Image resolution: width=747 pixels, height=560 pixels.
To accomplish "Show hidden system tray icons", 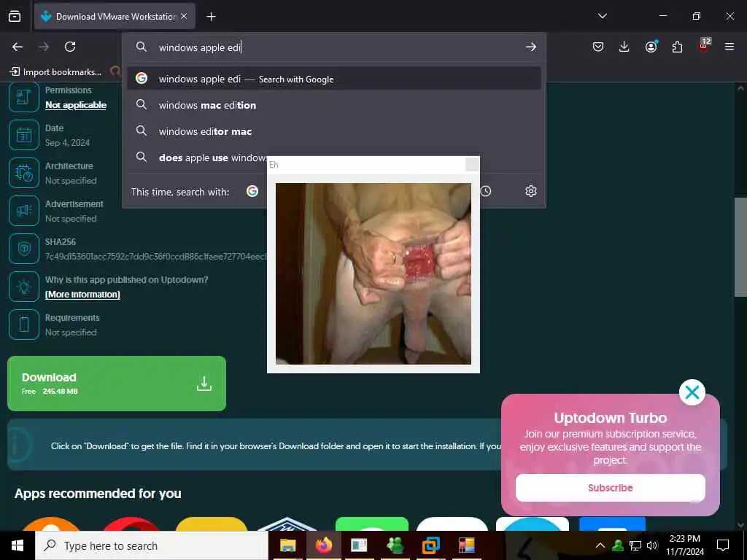I will click(600, 545).
